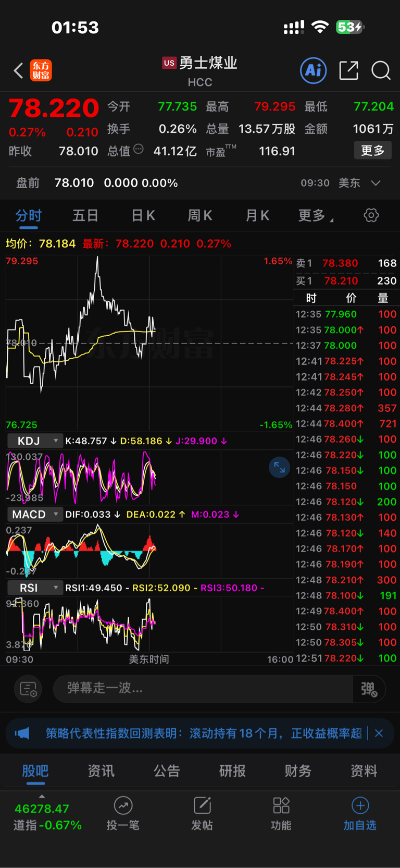
Task: Tap the 78.220 last price
Action: (x=54, y=108)
